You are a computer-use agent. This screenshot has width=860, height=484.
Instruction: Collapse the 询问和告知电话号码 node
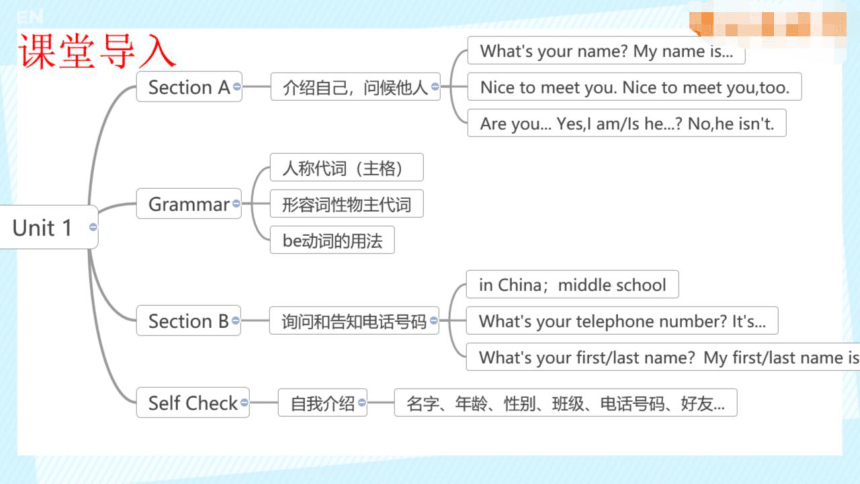[x=434, y=320]
